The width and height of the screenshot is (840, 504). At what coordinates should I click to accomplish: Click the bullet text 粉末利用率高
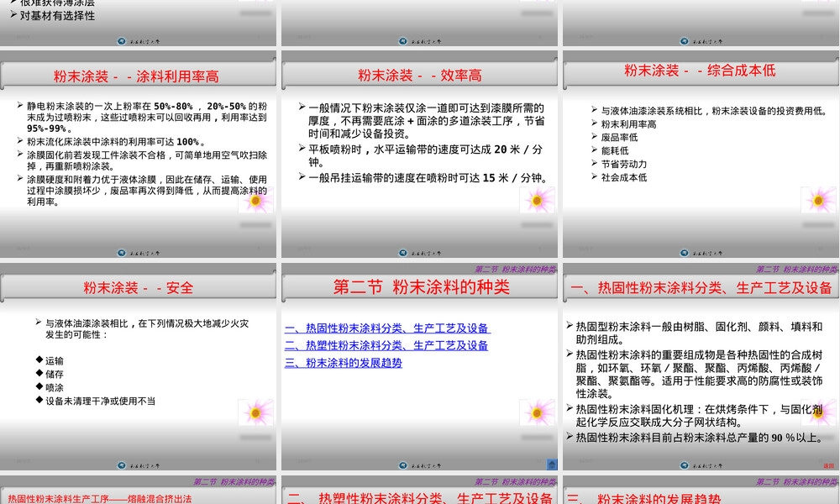pos(628,124)
